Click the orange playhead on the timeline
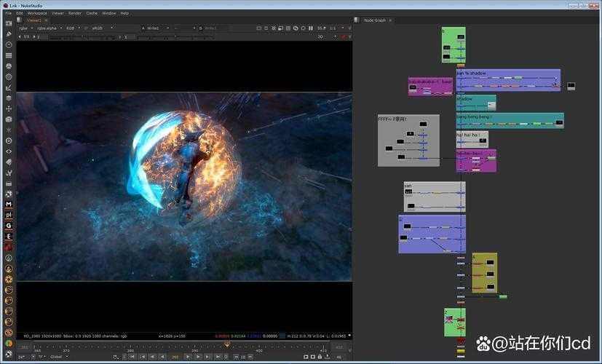 point(227,345)
